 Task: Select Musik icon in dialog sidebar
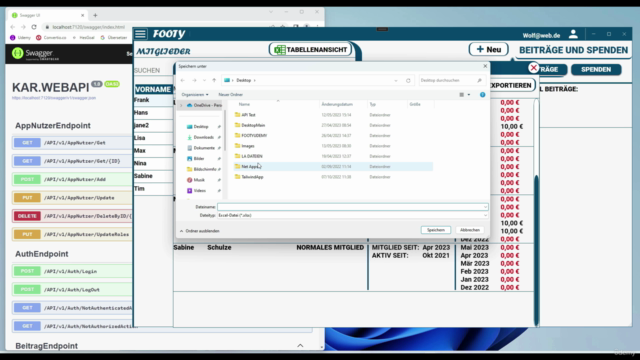189,180
